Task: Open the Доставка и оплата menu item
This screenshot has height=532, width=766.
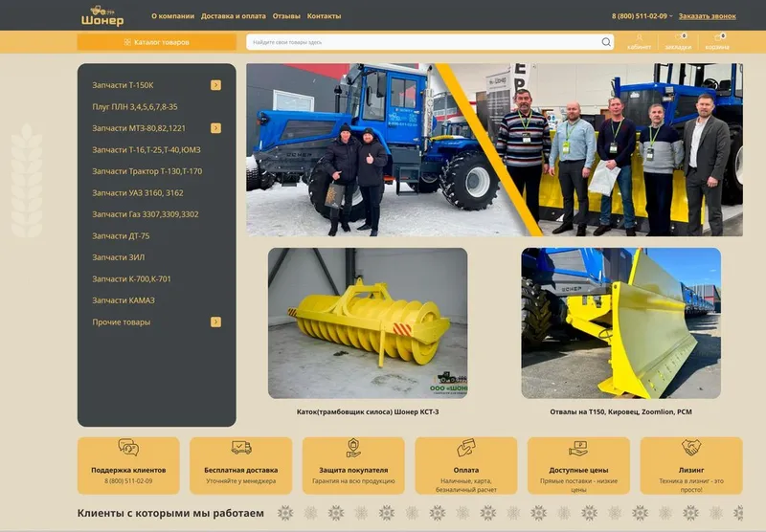Action: (x=234, y=16)
